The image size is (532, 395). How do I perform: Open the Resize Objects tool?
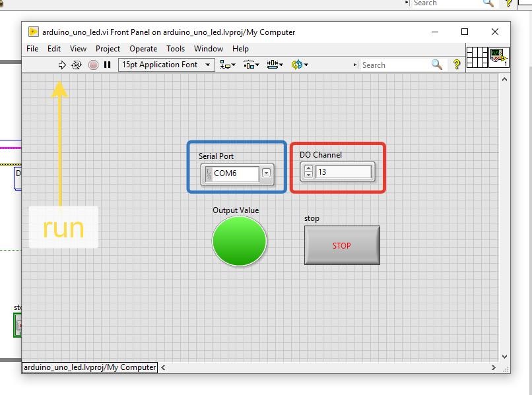pos(275,65)
